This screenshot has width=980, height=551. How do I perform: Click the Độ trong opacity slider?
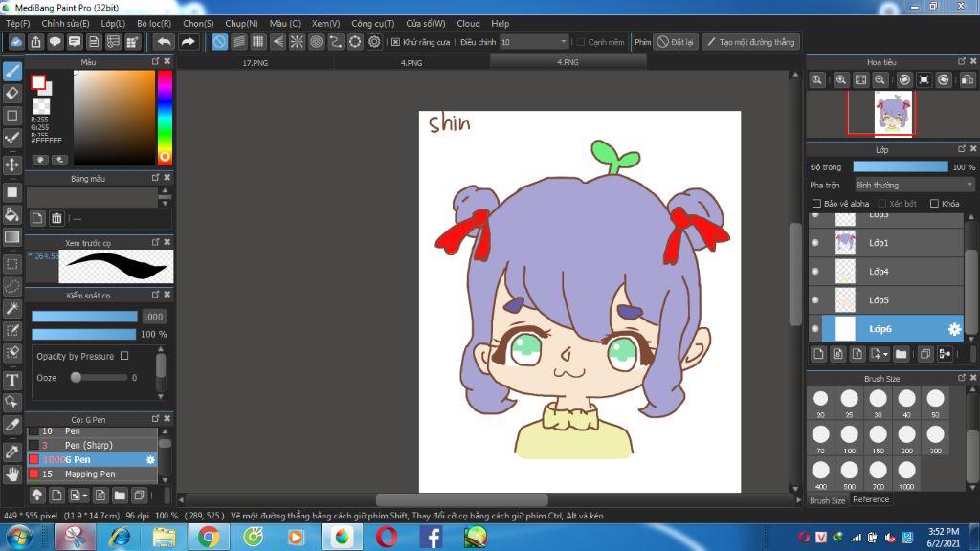point(900,166)
